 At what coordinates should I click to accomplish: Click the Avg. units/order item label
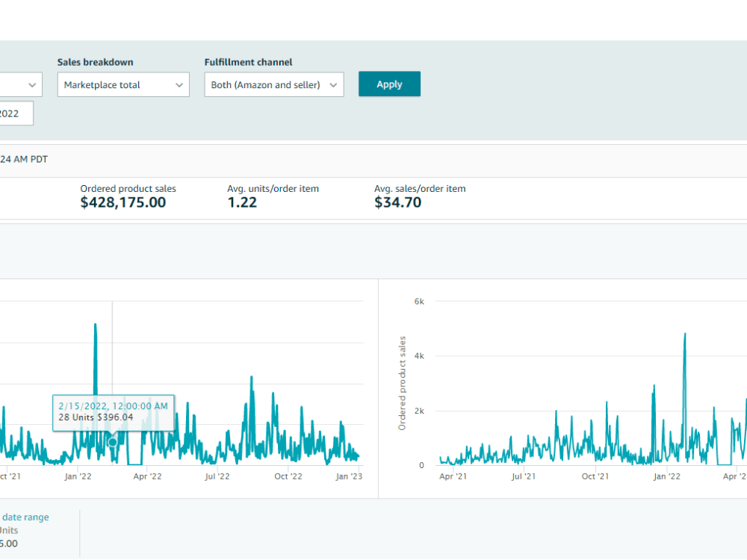[x=273, y=189]
